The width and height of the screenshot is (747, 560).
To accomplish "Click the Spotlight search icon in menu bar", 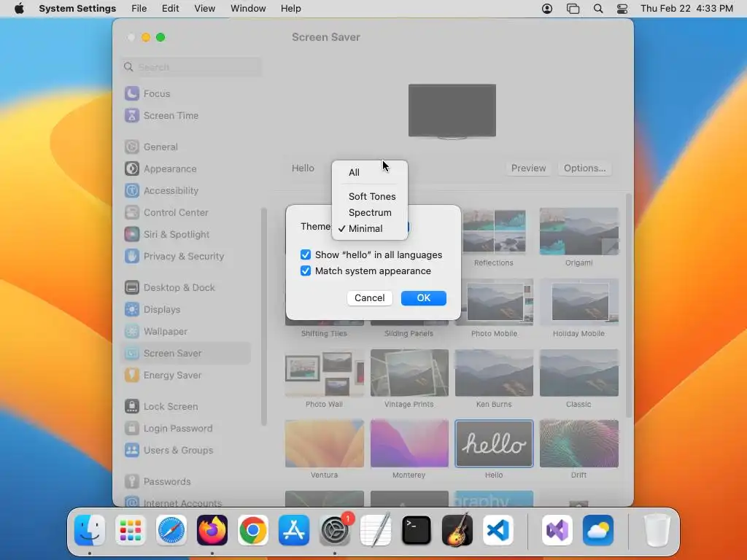I will click(598, 9).
